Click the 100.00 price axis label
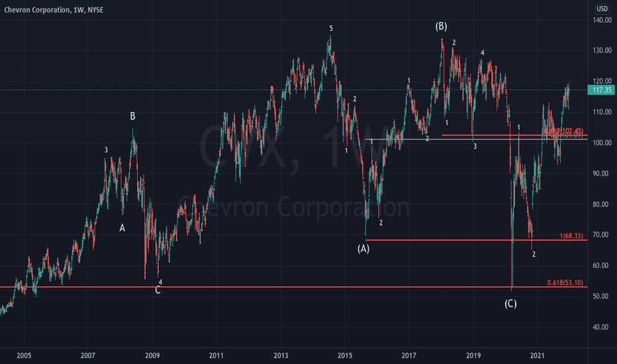 [602, 143]
